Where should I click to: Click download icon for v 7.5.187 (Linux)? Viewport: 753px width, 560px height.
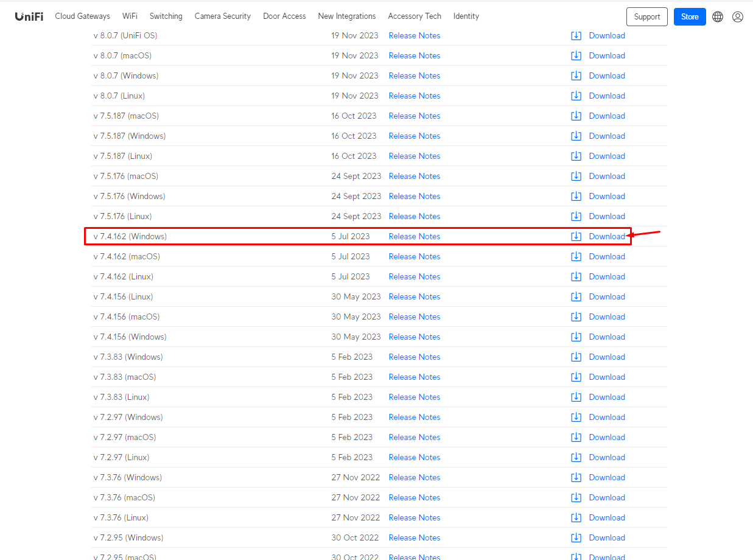pyautogui.click(x=576, y=156)
